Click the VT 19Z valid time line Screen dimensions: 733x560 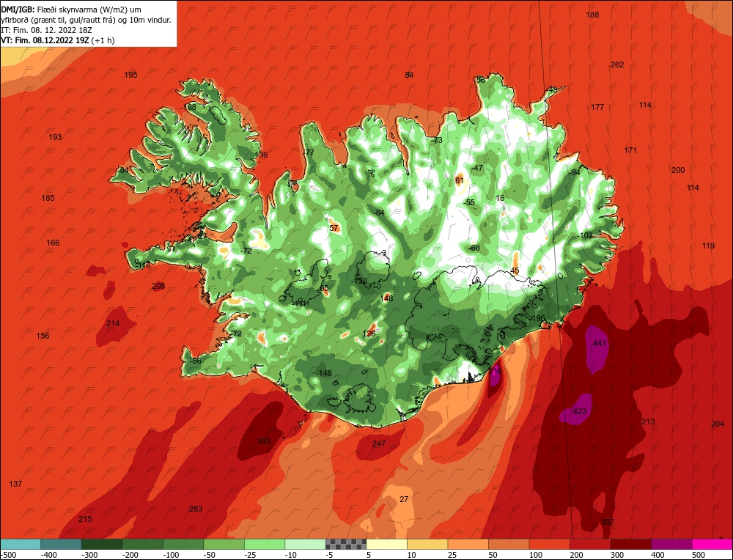(x=57, y=40)
